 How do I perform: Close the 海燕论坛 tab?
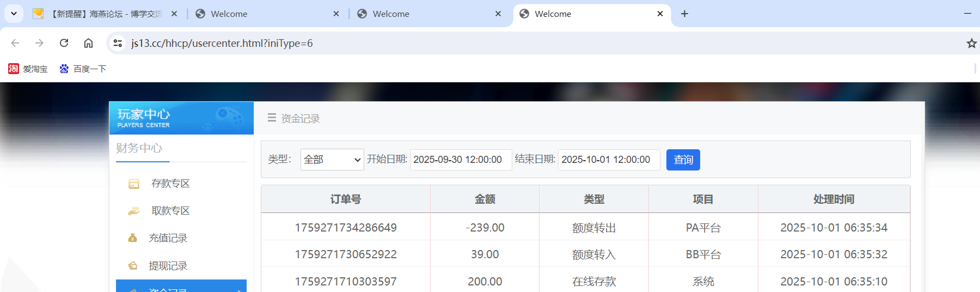174,14
